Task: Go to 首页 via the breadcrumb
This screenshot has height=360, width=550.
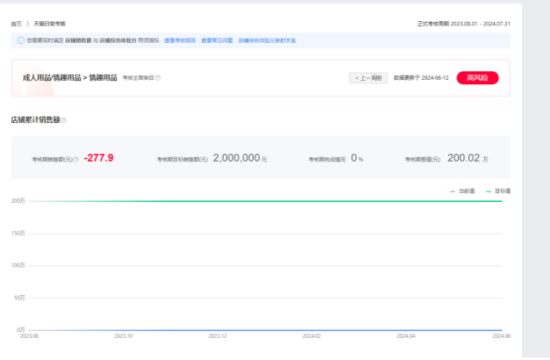Action: (x=16, y=24)
